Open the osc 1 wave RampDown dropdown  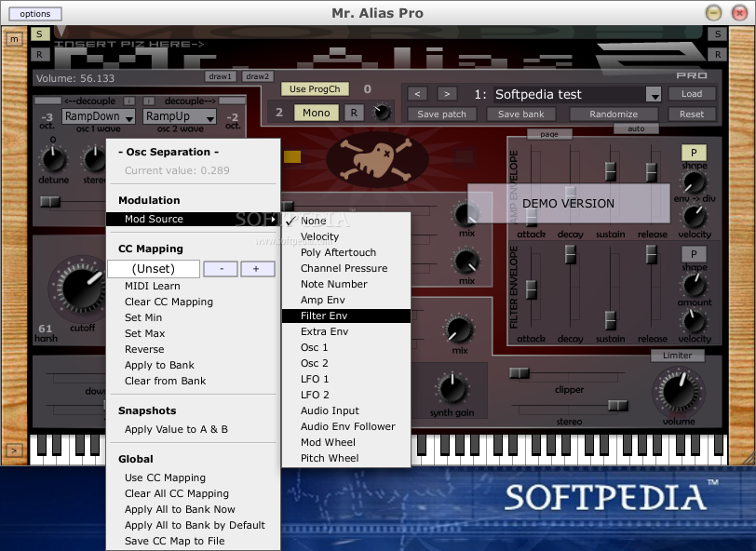[x=99, y=116]
